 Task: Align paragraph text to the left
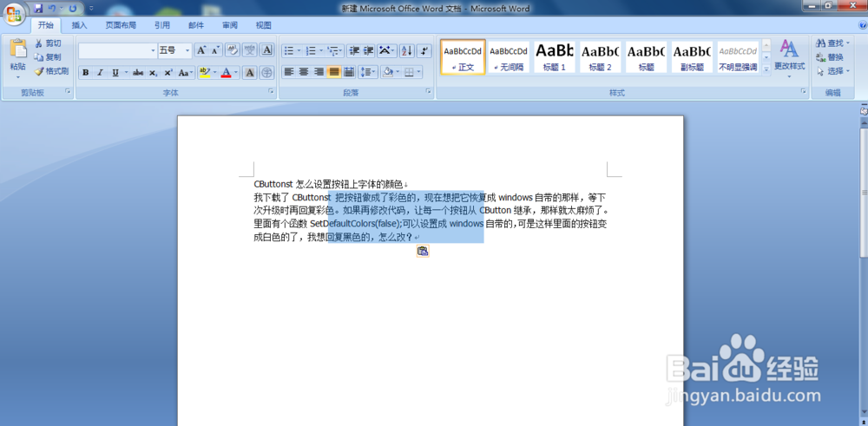288,72
